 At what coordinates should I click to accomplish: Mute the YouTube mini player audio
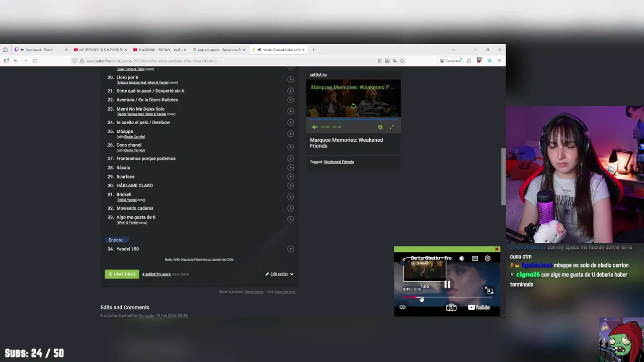coord(462,258)
